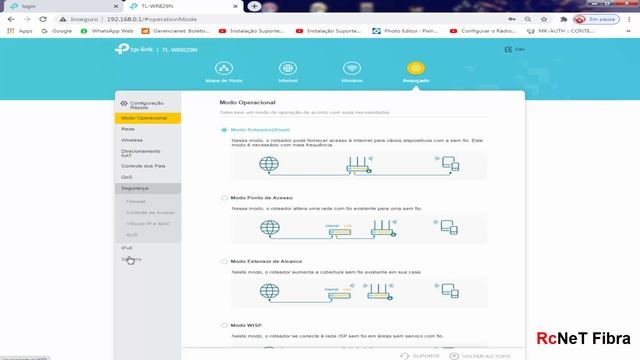Viewport: 640px width, 360px height.
Task: Open the Gerencianet Boleto bookmark
Action: [x=176, y=31]
